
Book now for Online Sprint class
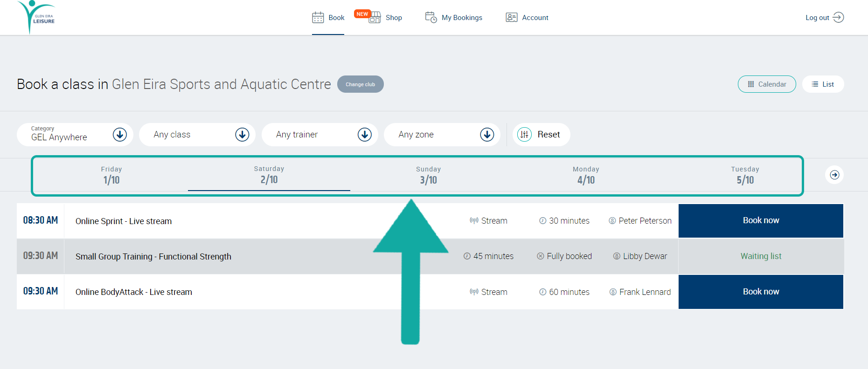(761, 220)
